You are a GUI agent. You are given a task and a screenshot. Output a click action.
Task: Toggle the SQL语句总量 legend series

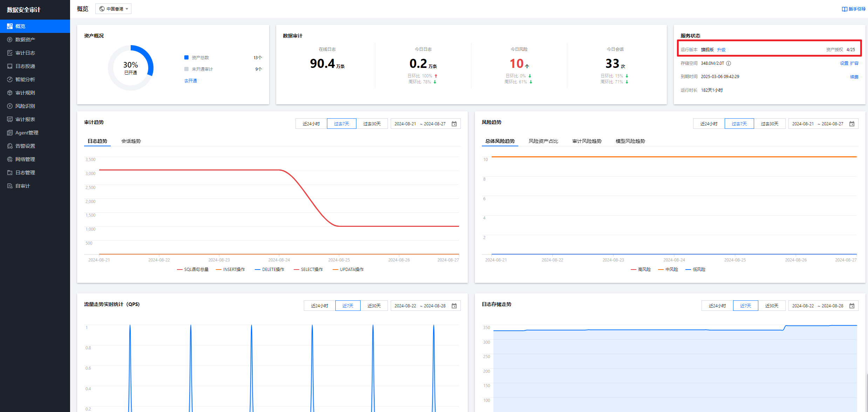click(192, 270)
